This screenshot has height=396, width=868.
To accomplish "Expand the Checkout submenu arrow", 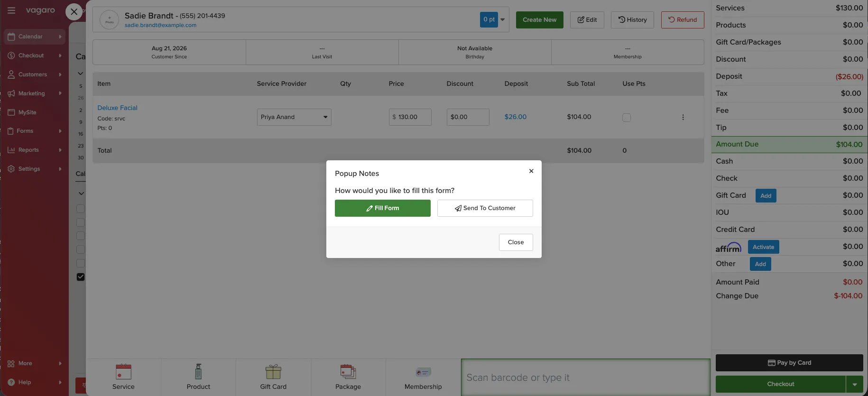I will 60,55.
